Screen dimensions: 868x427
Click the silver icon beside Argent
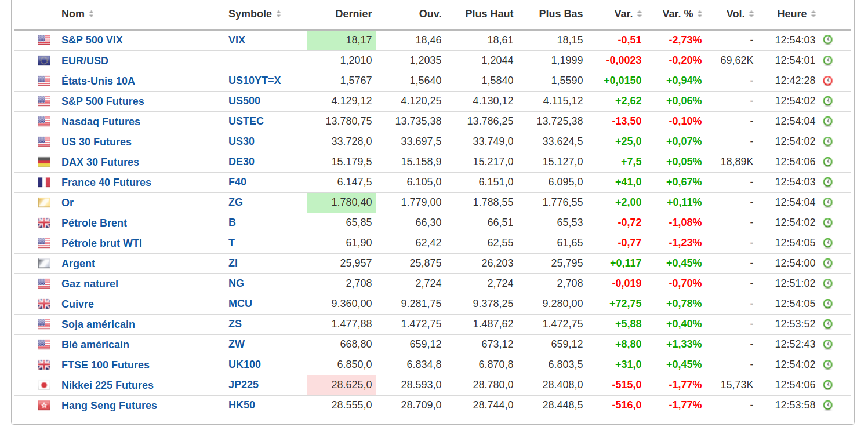(44, 264)
